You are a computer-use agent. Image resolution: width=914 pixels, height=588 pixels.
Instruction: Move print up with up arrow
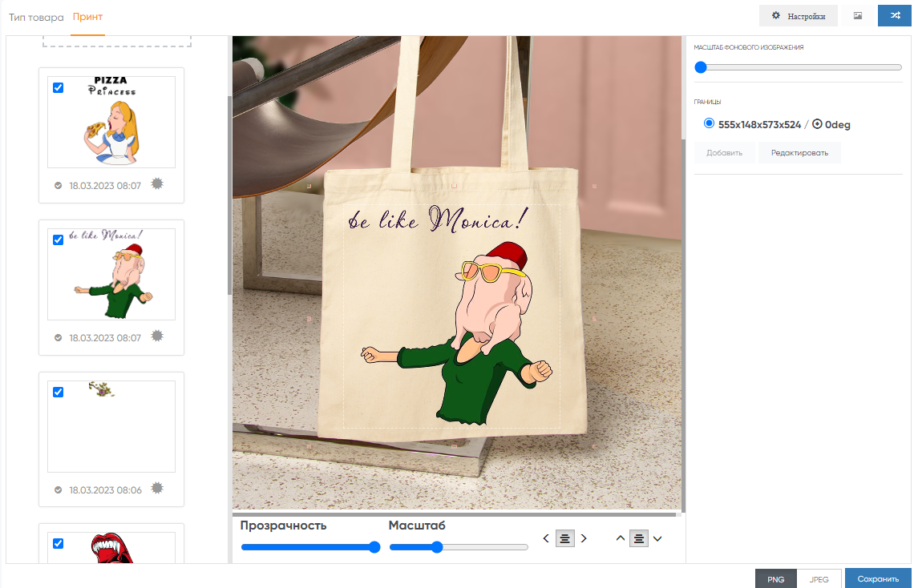coord(621,538)
